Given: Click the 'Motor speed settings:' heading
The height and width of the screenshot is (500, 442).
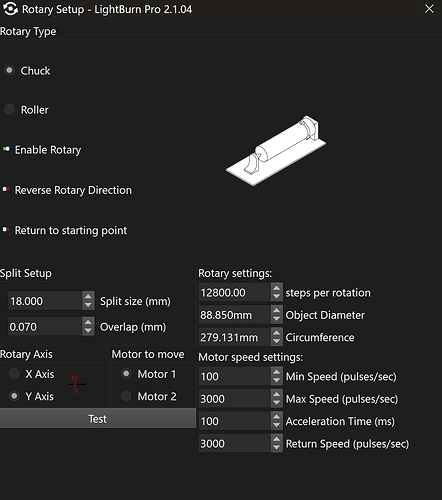Looking at the screenshot, I should 250,357.
